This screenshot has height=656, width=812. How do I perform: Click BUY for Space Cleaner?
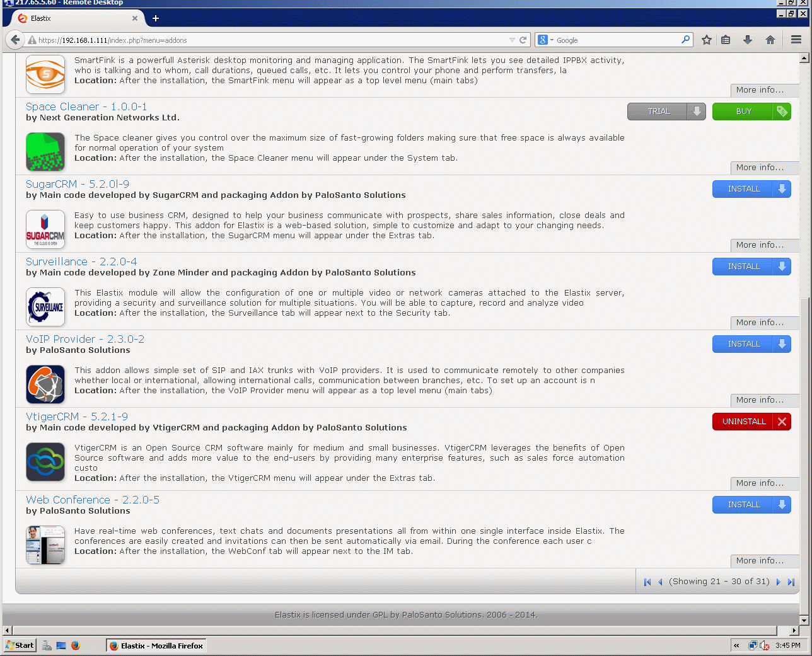point(751,112)
